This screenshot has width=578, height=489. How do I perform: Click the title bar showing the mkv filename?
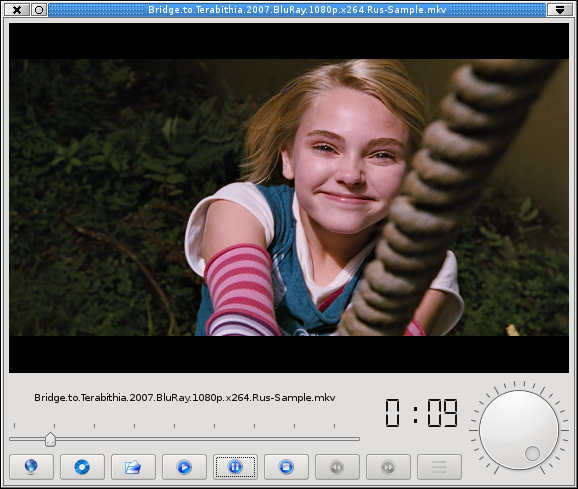tap(297, 10)
